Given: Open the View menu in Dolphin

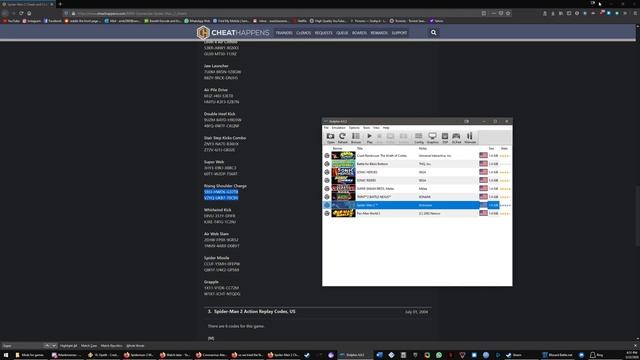Looking at the screenshot, I should tap(376, 128).
